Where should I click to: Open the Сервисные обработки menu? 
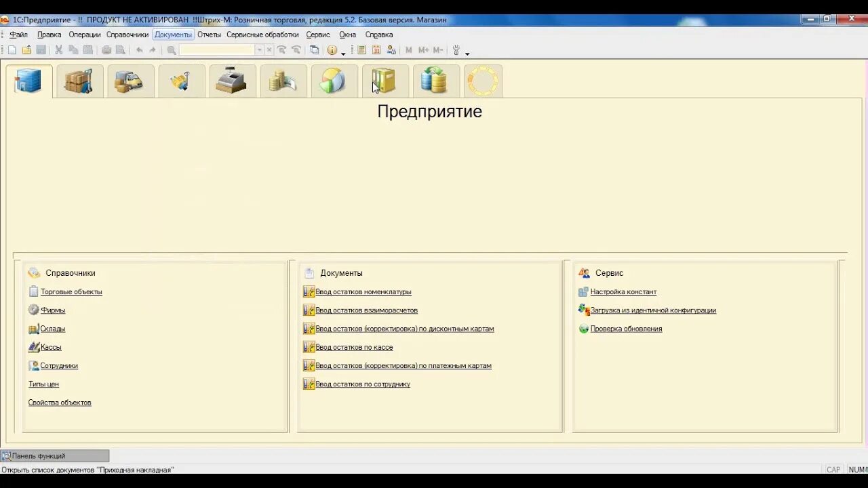point(262,35)
